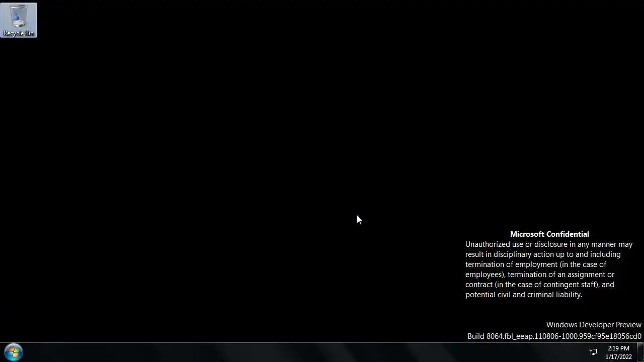The width and height of the screenshot is (644, 362).
Task: Open the network tray icon
Action: tap(593, 352)
